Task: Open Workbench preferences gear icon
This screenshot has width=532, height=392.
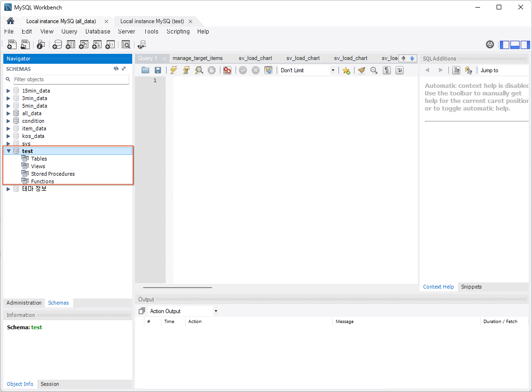Action: 490,44
